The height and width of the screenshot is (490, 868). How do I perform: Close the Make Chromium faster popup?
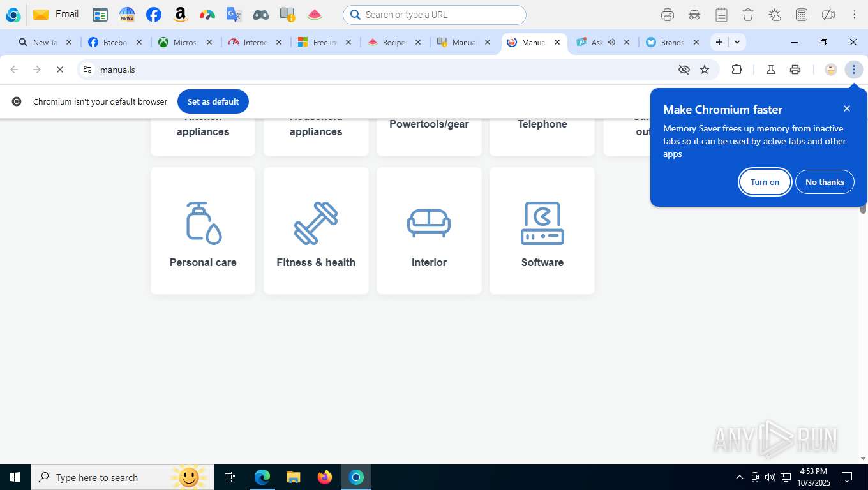click(847, 108)
